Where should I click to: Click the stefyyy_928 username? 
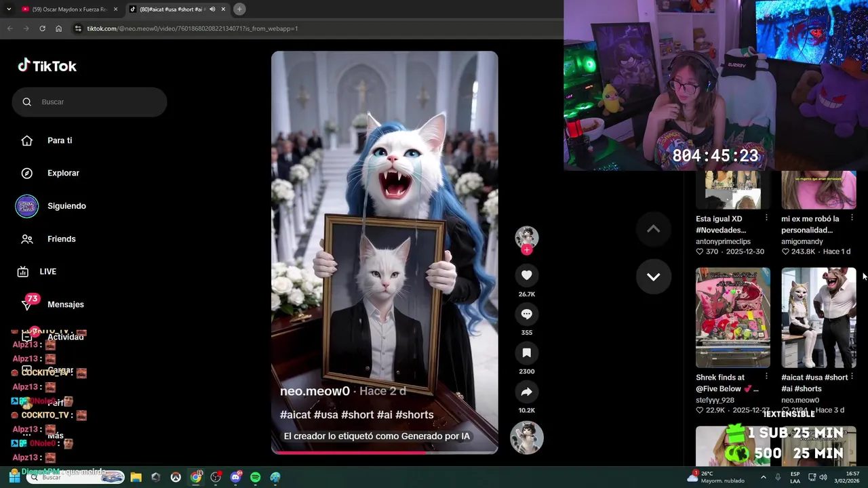tap(715, 400)
